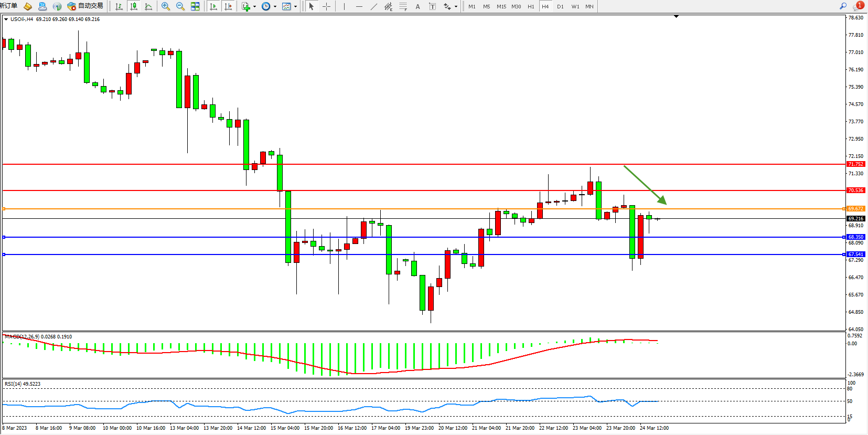The height and width of the screenshot is (435, 868).
Task: Toggle chart shift
Action: 228,6
